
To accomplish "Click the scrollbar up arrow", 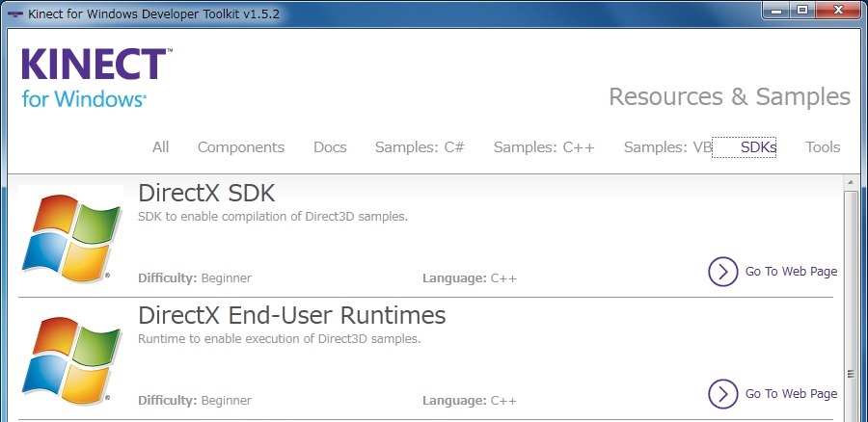I will (851, 183).
